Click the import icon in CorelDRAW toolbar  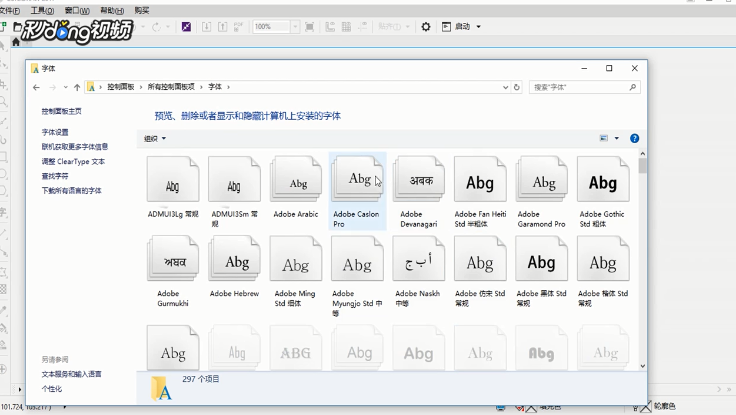[x=207, y=27]
